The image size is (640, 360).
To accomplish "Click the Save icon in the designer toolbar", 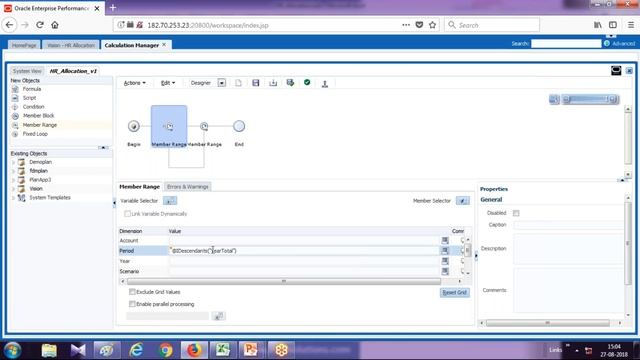I will [256, 83].
